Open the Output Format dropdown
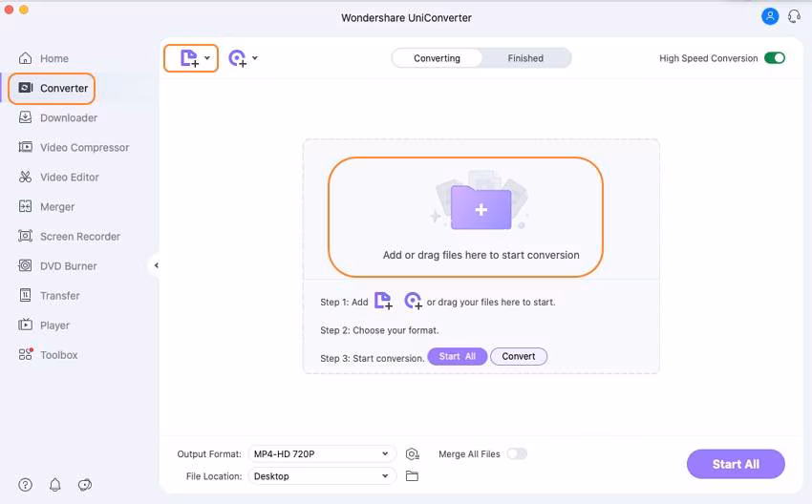812x504 pixels. coord(322,453)
